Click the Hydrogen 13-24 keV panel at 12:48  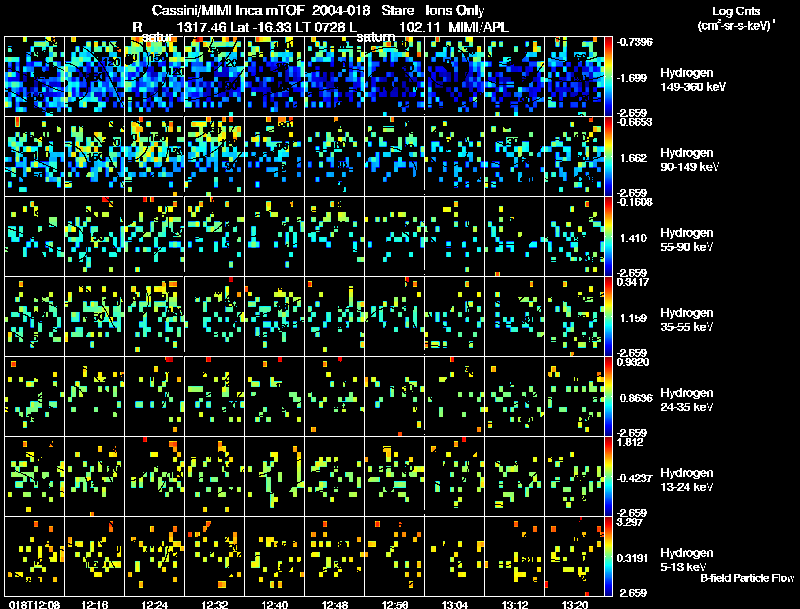click(334, 476)
